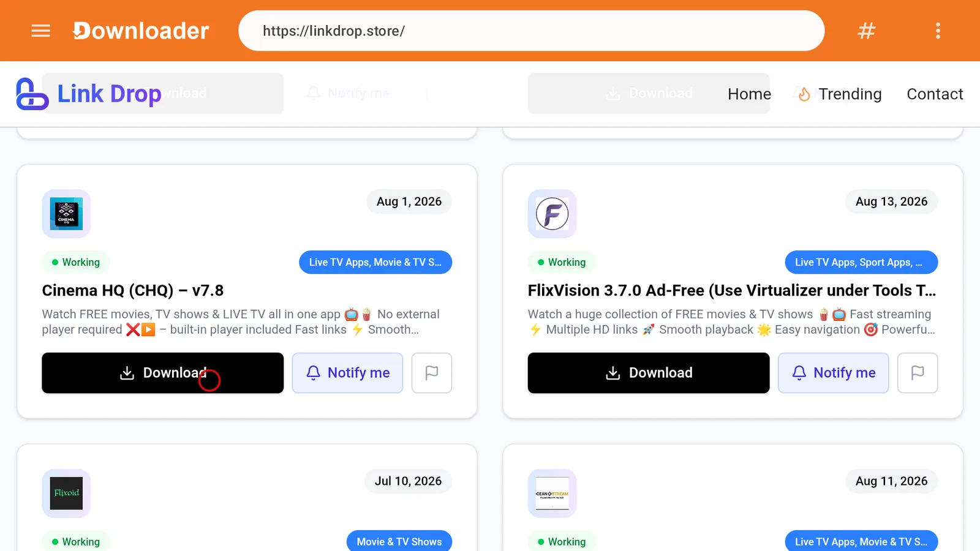Image resolution: width=980 pixels, height=551 pixels.
Task: Focus the URL address field
Action: [531, 31]
